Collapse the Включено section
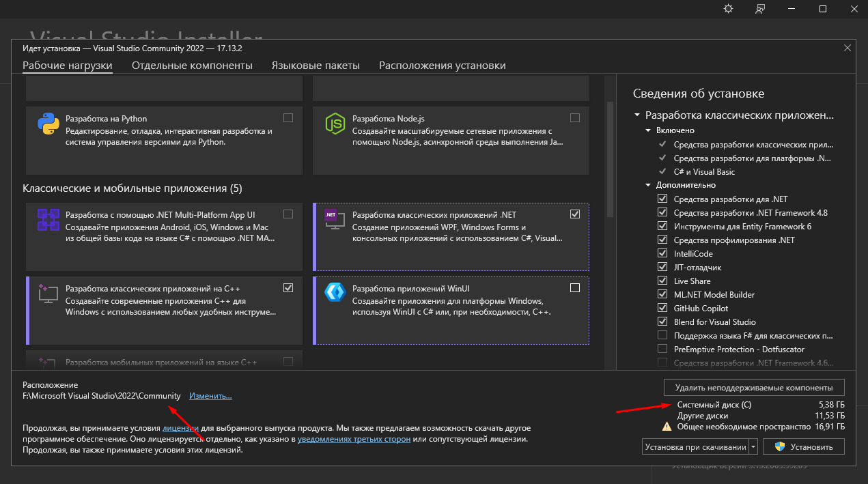This screenshot has width=868, height=484. tap(648, 130)
